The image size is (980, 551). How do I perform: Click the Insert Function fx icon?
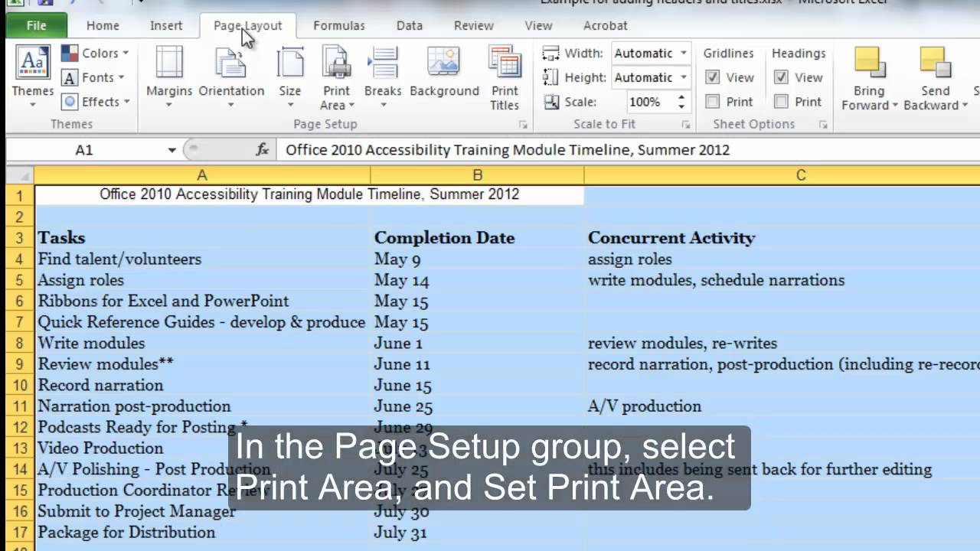[262, 150]
